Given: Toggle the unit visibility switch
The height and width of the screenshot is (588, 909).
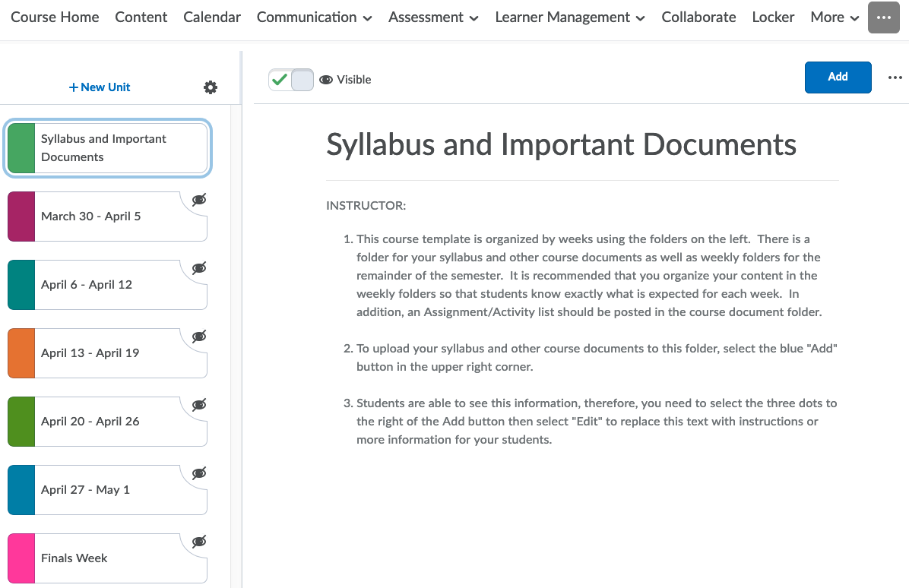Looking at the screenshot, I should click(291, 80).
